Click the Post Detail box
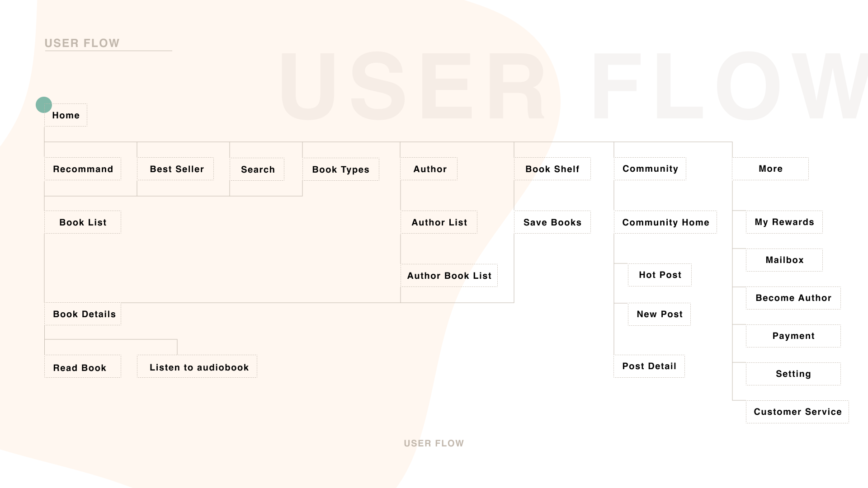 coord(649,366)
